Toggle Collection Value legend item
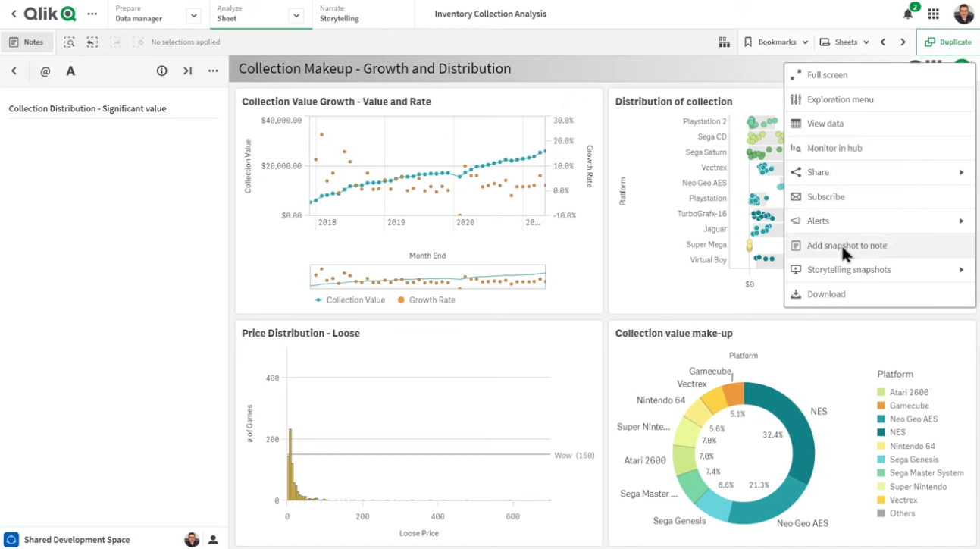The height and width of the screenshot is (549, 980). click(x=350, y=300)
